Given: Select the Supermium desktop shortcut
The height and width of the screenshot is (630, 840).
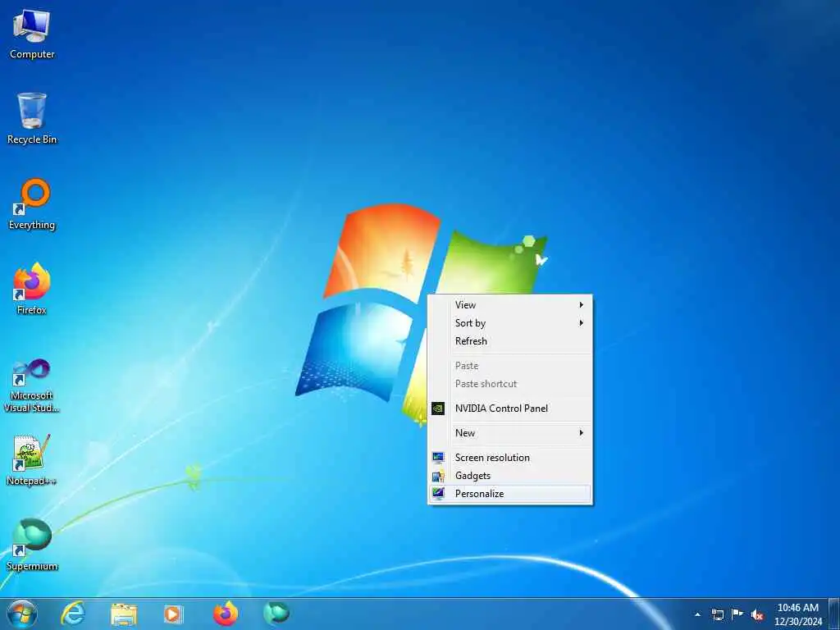Looking at the screenshot, I should coord(32,546).
